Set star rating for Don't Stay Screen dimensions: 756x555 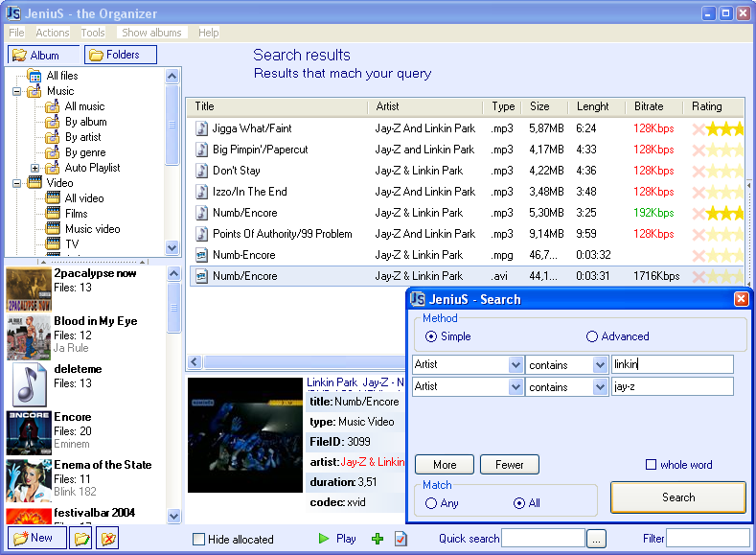coord(724,172)
